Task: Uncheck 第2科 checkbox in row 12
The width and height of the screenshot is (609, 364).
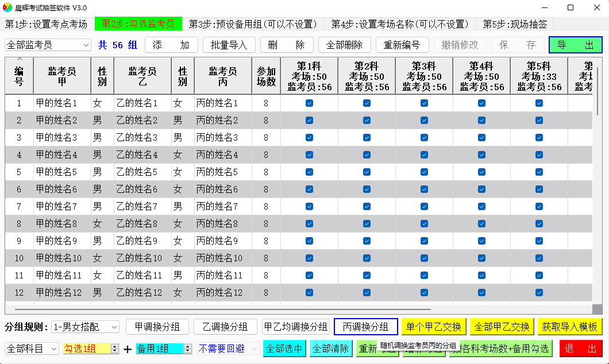Action: [x=367, y=293]
